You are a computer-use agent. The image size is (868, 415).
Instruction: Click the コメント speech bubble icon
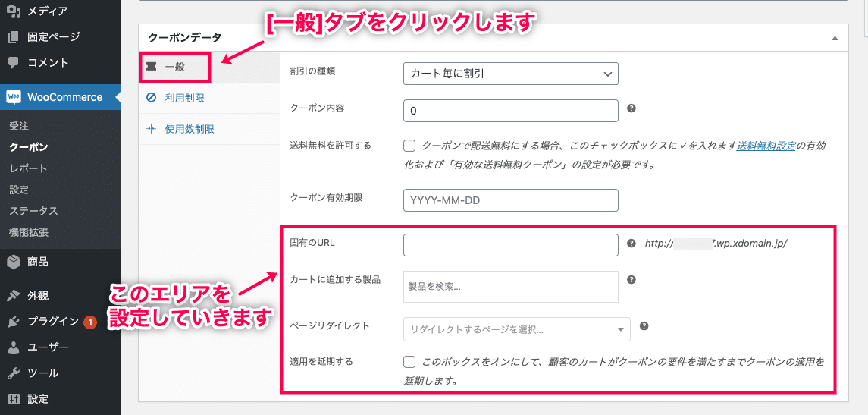pos(14,63)
